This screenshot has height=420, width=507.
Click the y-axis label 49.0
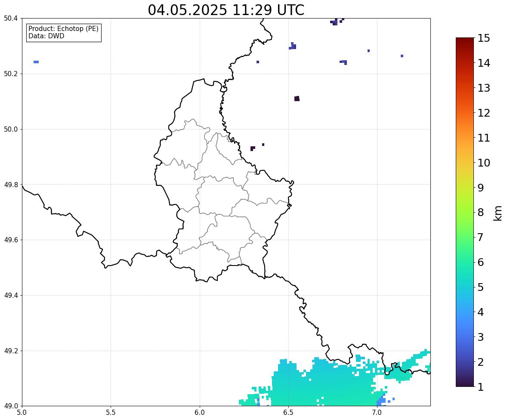tap(11, 406)
